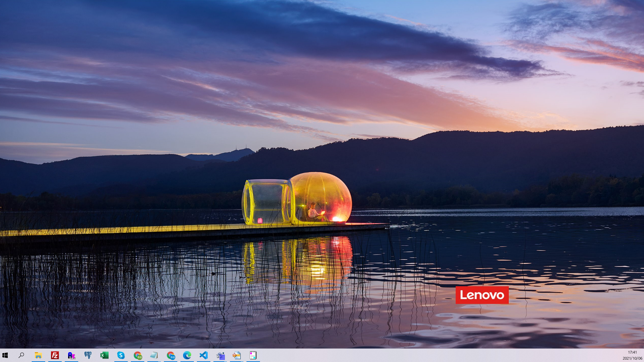This screenshot has width=644, height=362.
Task: Launch Microsoft Edge browser
Action: pyautogui.click(x=187, y=355)
